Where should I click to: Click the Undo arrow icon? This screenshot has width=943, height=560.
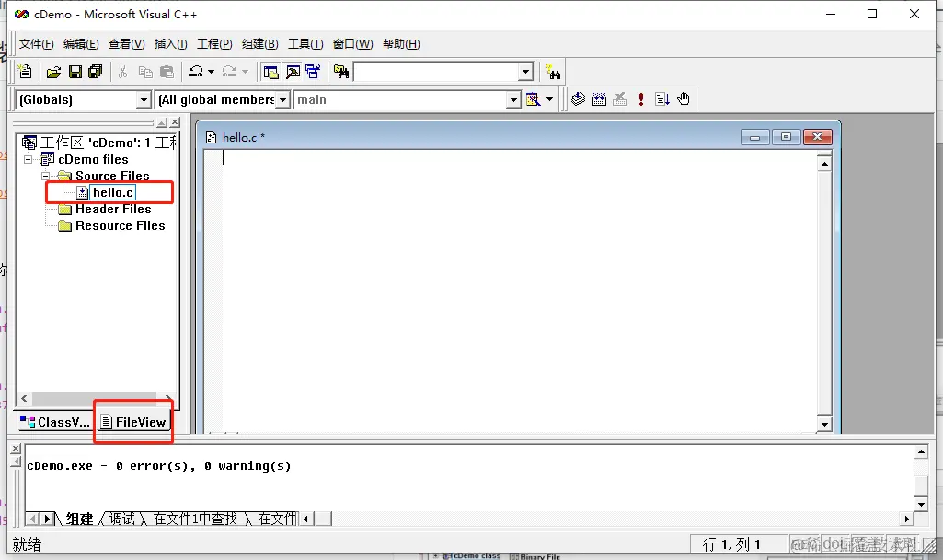(195, 72)
